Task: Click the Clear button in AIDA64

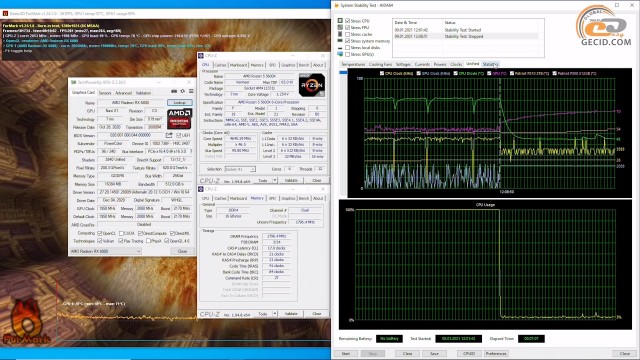Action: 407,353
